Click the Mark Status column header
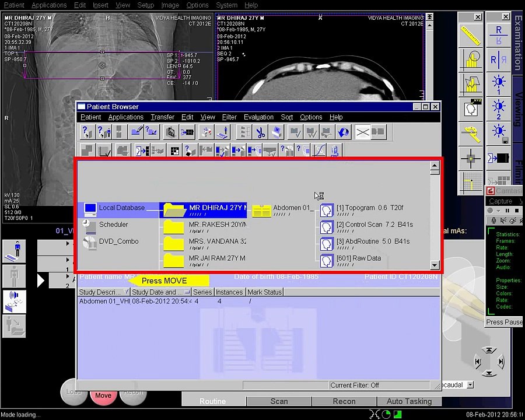Image resolution: width=525 pixels, height=420 pixels. (264, 292)
